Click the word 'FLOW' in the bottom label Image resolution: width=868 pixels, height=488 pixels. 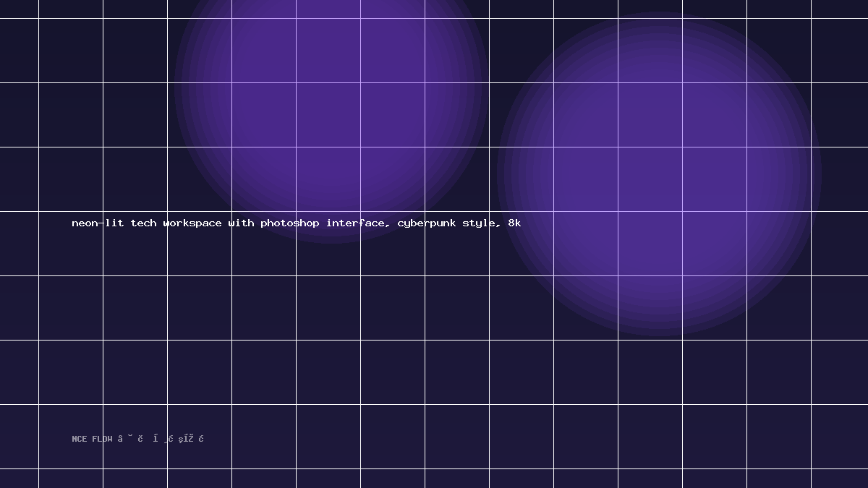pyautogui.click(x=102, y=439)
